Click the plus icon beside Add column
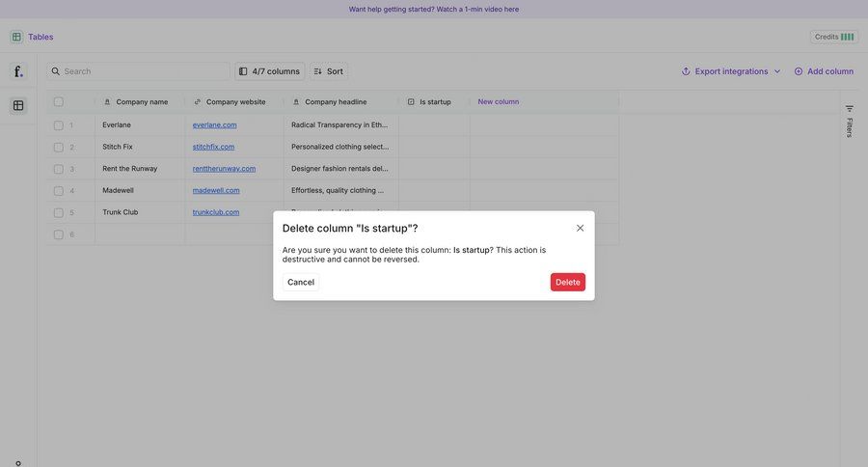The width and height of the screenshot is (868, 467). point(799,71)
